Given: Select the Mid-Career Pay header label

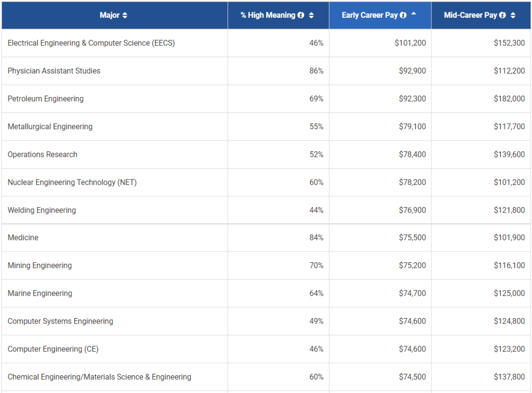Looking at the screenshot, I should 470,15.
